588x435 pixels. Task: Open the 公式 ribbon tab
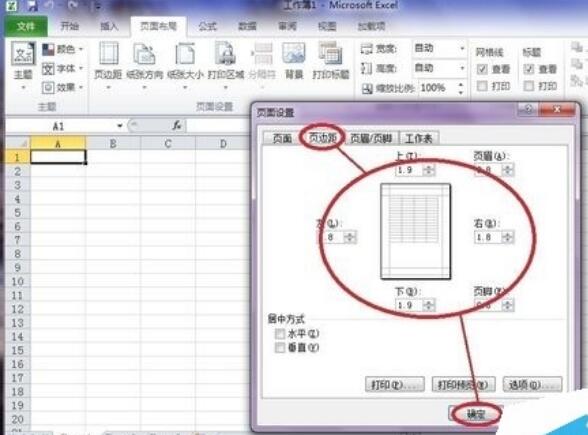coord(207,26)
